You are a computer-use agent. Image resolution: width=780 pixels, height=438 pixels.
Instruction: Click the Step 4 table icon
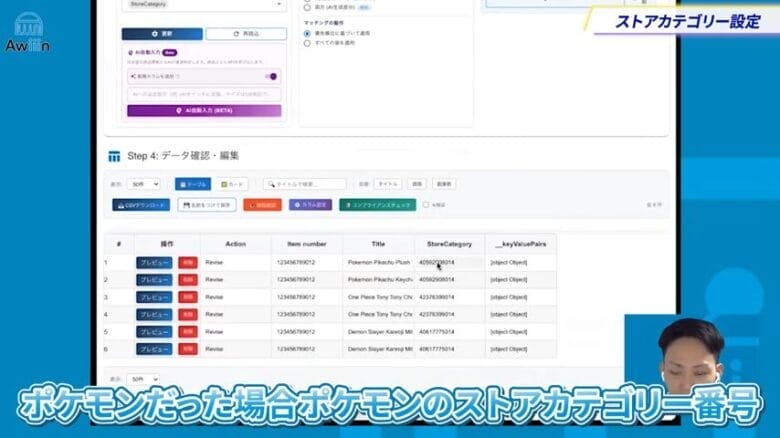click(x=114, y=156)
